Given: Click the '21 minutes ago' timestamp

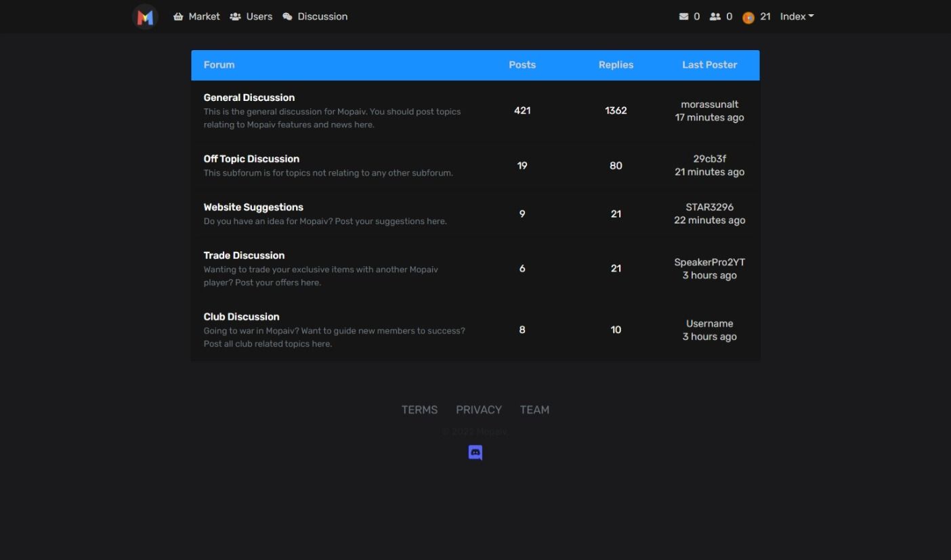Looking at the screenshot, I should [709, 172].
